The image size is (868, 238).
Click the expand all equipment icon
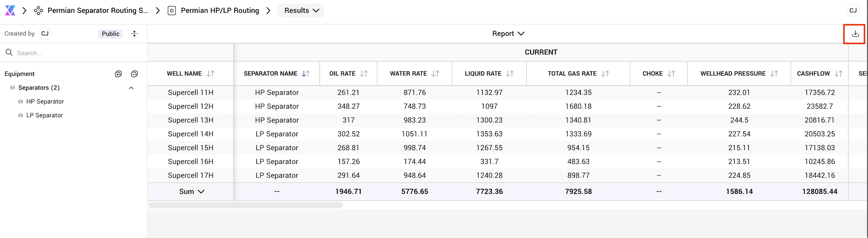coord(118,74)
